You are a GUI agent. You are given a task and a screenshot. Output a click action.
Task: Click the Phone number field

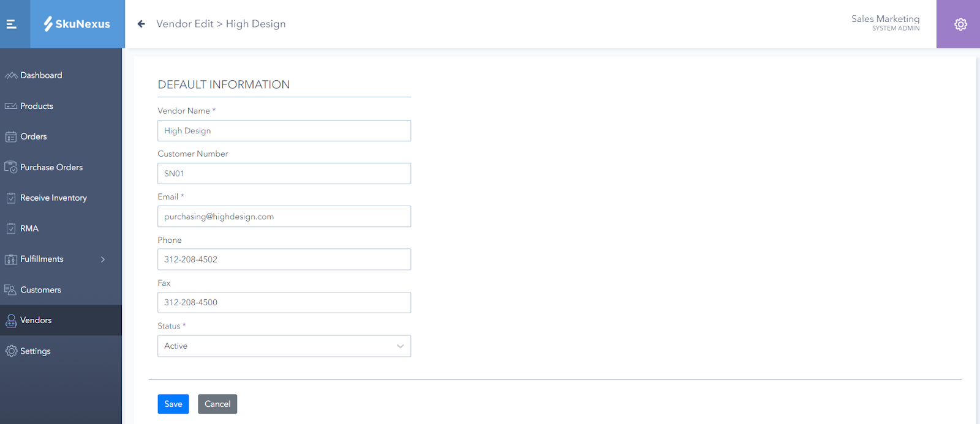coord(284,259)
